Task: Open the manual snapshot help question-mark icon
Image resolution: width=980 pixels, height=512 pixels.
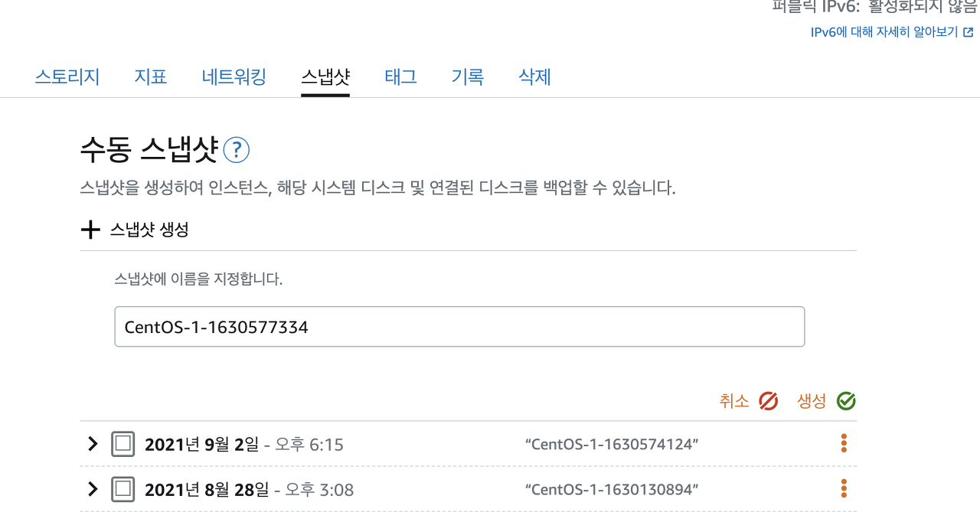Action: click(237, 150)
